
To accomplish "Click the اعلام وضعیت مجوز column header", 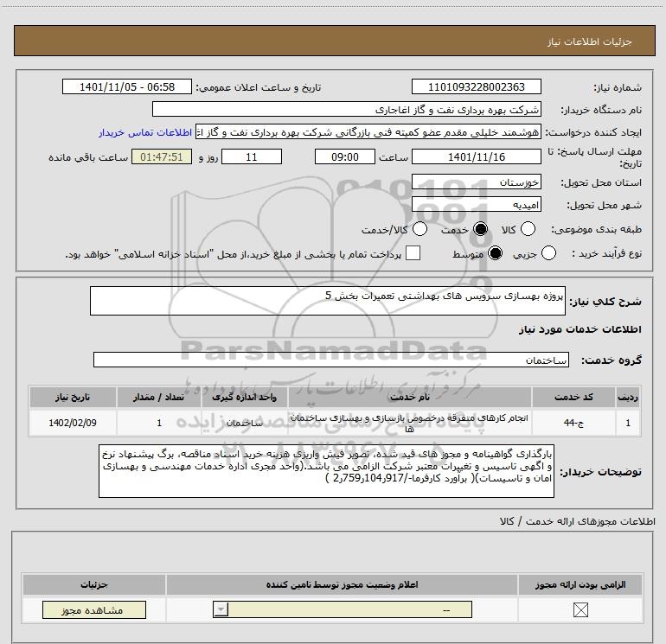I will pyautogui.click(x=342, y=584).
